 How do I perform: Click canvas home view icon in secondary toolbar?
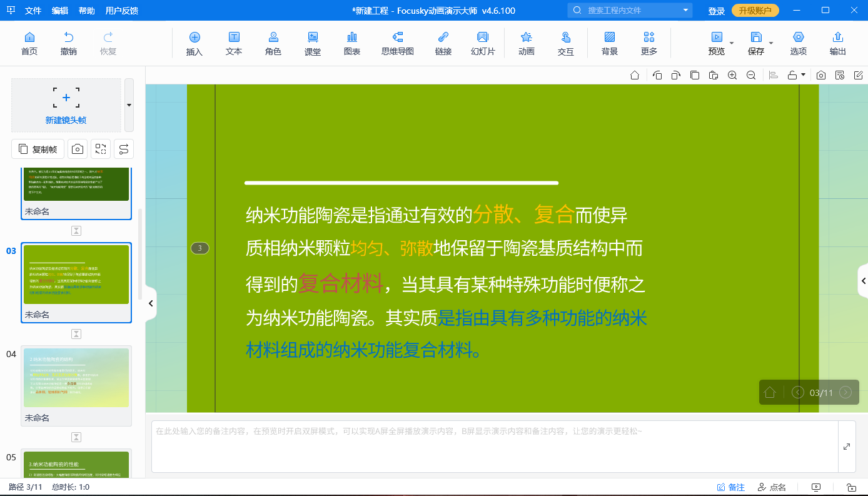point(635,75)
